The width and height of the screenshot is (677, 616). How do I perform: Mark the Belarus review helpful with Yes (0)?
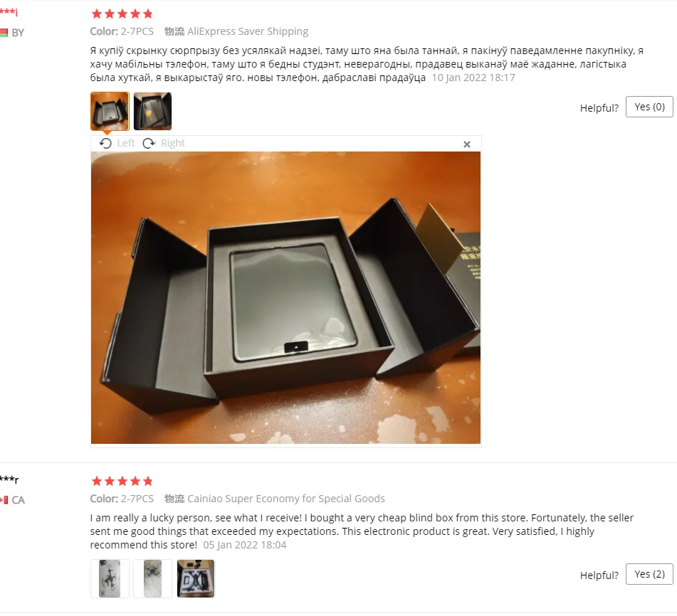click(649, 107)
